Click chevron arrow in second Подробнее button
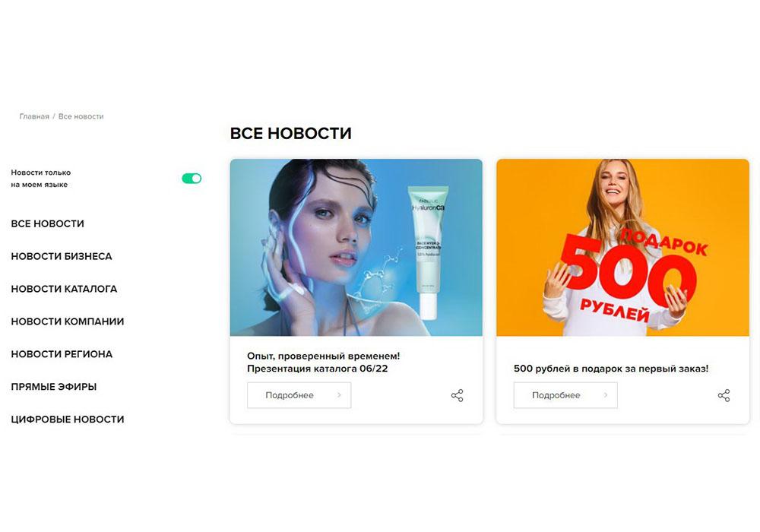760x532 pixels. click(606, 395)
